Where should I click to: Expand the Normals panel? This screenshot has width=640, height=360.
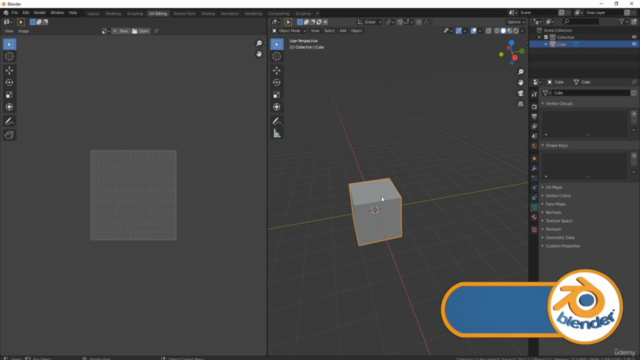(553, 213)
